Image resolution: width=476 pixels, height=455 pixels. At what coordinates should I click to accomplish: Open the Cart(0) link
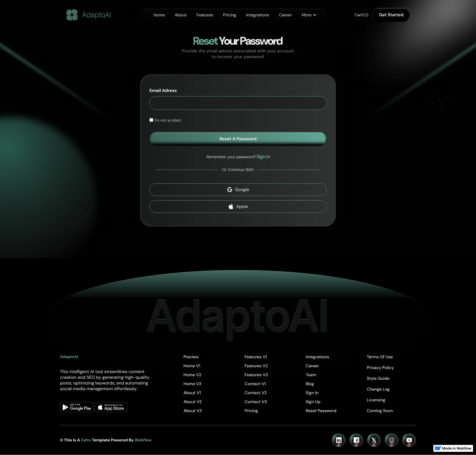pos(361,15)
